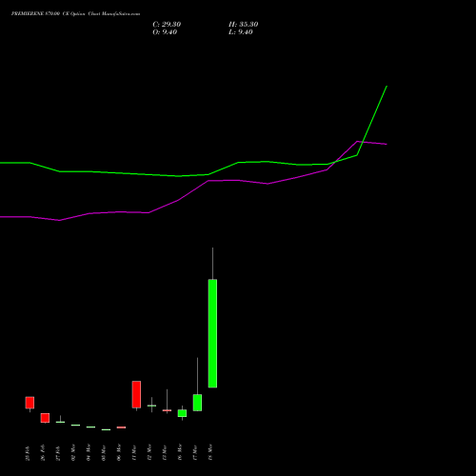Screen dimensions: 476x476
Task: Select the high value 'H: 35.30'
Action: coord(244,25)
